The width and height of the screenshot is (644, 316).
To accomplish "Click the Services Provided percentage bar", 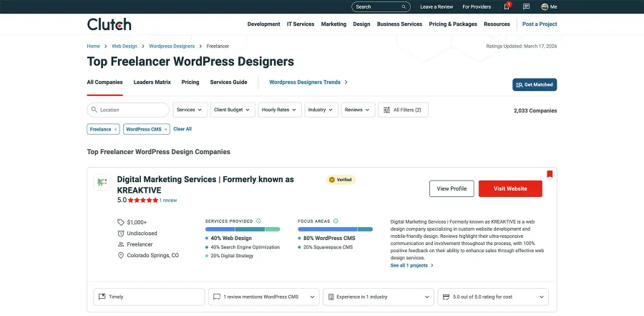I will tap(243, 229).
